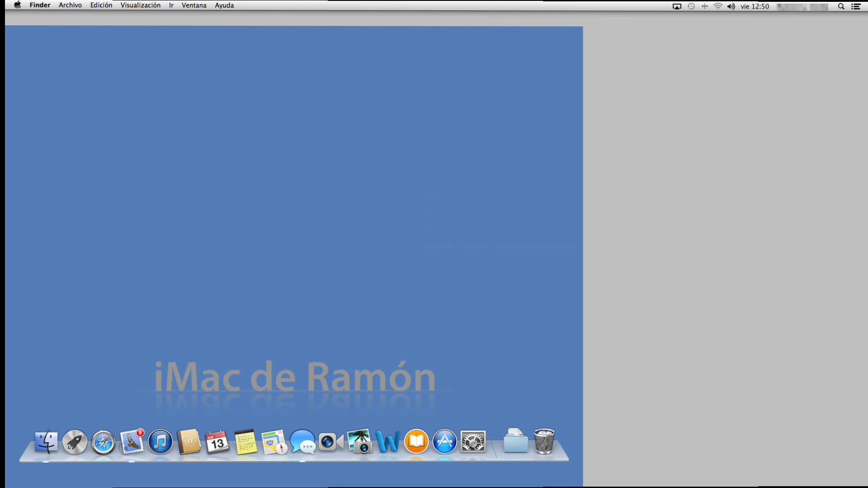
Task: Launch Messages from the dock
Action: coord(302,442)
